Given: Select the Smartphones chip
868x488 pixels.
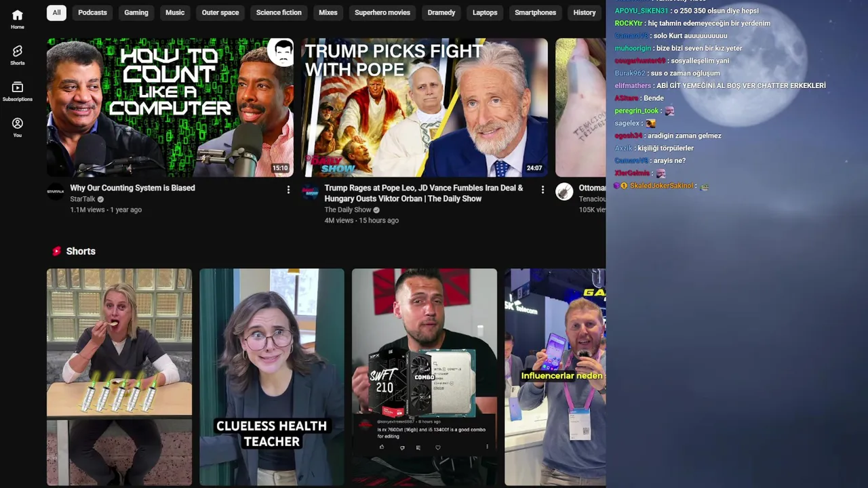Looking at the screenshot, I should (535, 12).
